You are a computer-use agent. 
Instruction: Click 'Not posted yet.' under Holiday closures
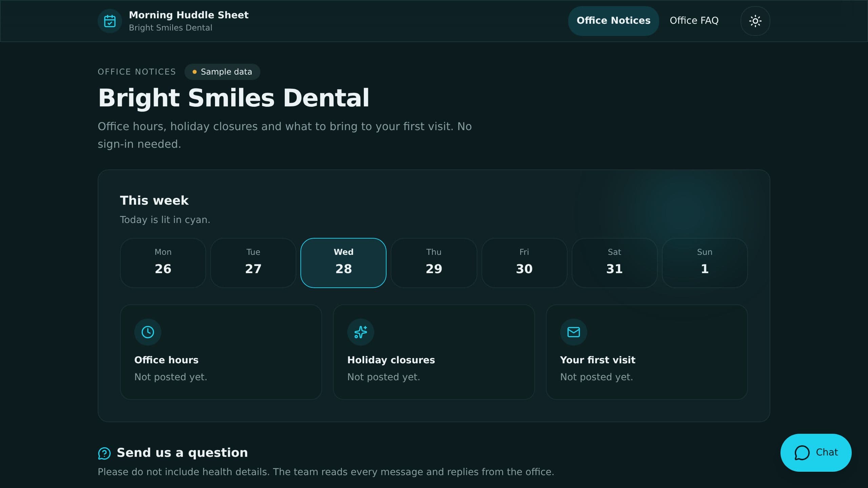point(383,377)
